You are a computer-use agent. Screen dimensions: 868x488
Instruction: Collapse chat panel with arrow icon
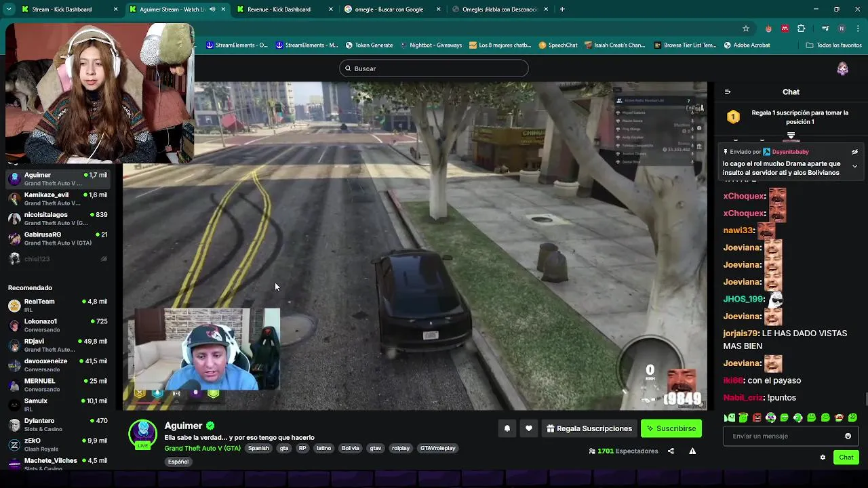[x=728, y=92]
